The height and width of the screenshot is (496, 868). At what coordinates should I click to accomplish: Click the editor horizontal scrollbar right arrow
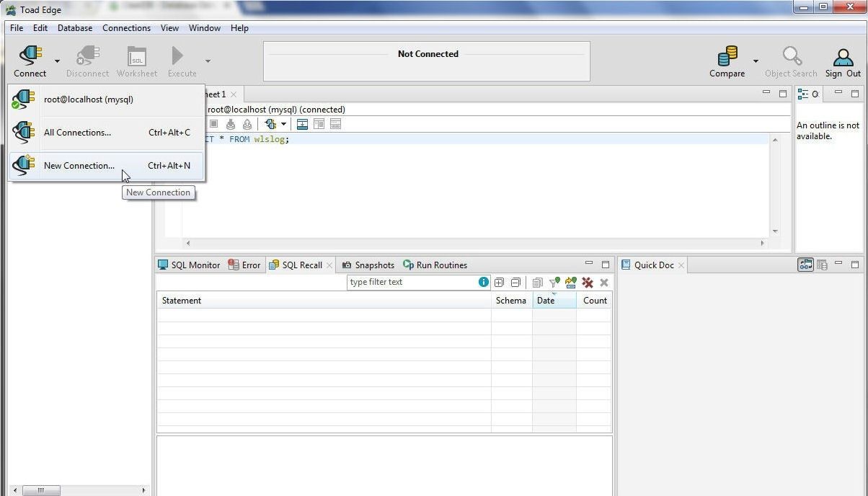762,243
